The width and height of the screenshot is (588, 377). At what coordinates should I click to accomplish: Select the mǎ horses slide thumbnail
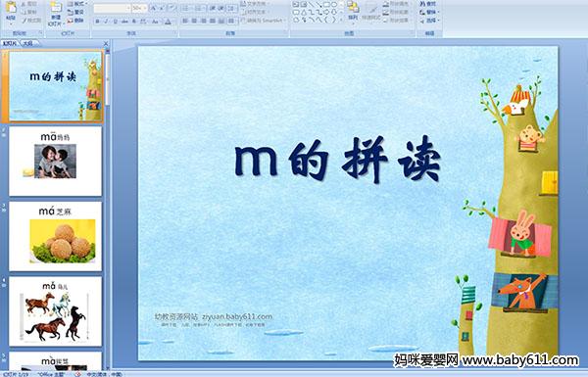(55, 311)
